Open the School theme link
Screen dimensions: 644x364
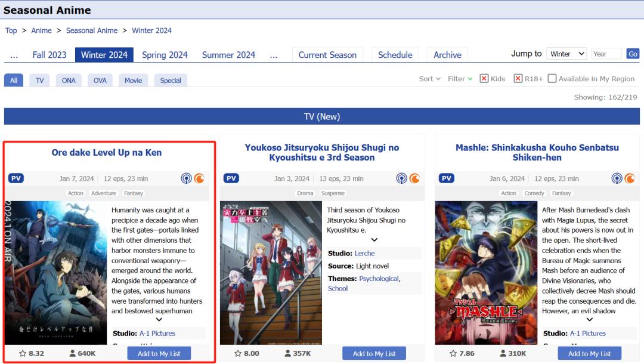tap(338, 288)
